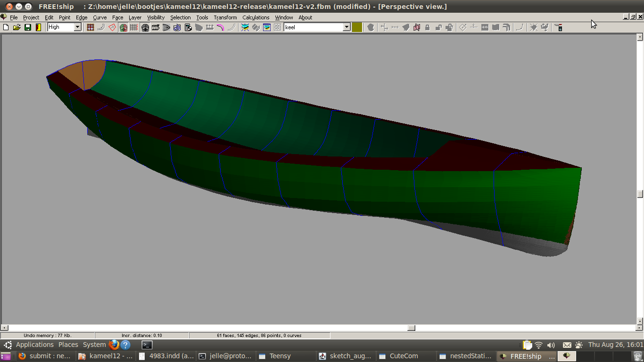
Task: Click hydrostatics calculator icon
Action: point(189,27)
